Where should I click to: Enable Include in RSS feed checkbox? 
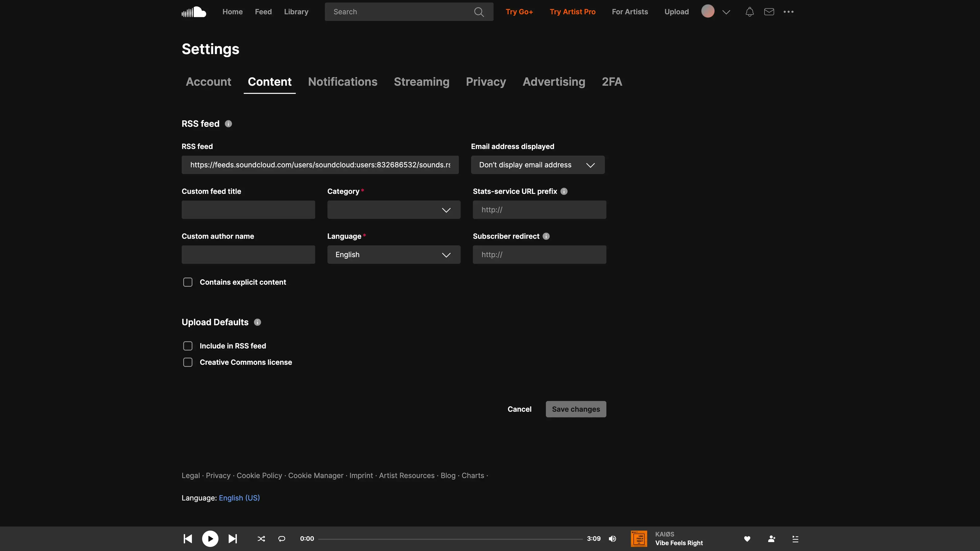[x=188, y=346]
